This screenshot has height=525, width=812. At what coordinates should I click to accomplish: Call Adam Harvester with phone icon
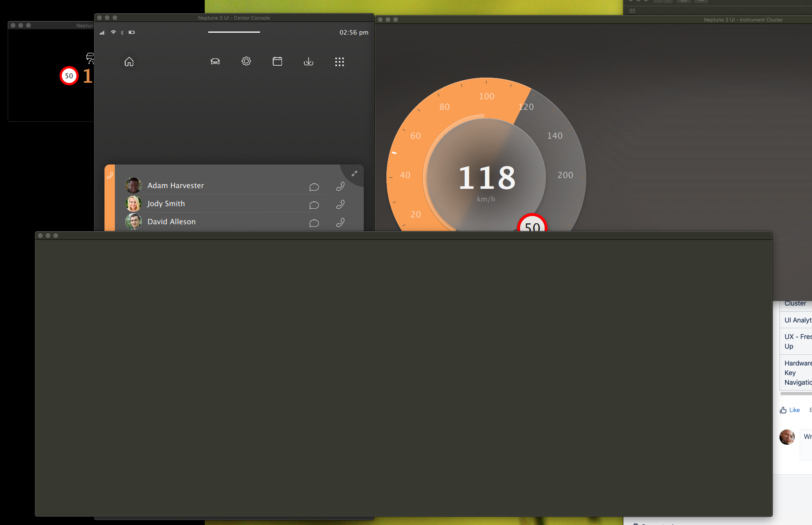click(x=340, y=186)
